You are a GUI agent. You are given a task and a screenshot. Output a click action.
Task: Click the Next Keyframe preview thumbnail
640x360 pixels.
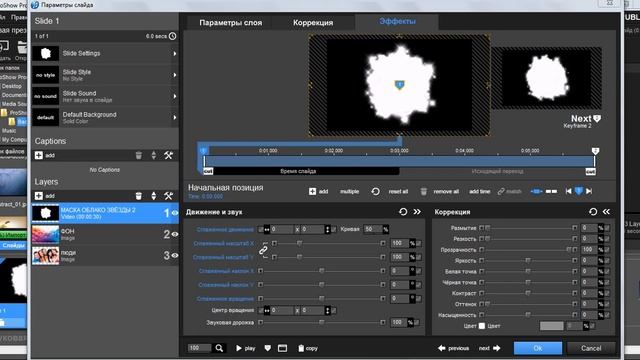pos(547,78)
